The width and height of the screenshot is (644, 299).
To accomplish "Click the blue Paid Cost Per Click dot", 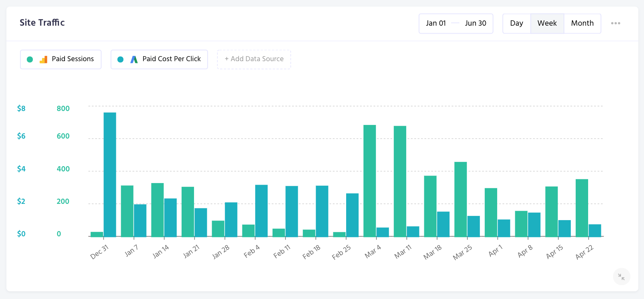I will (120, 59).
